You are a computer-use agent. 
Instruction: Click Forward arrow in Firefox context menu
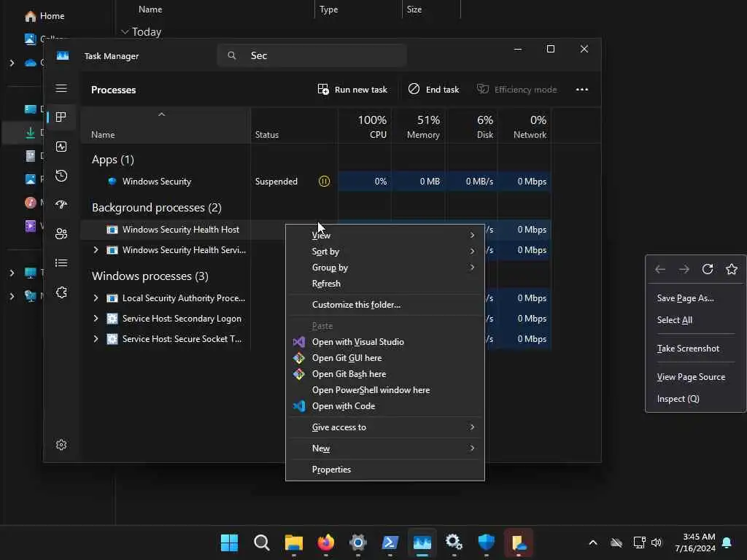(684, 269)
